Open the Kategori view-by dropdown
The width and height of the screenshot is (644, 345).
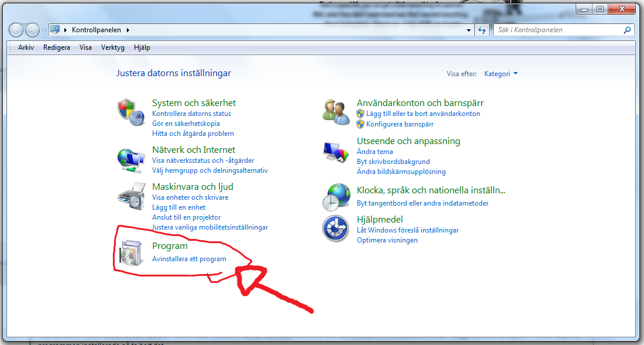(x=501, y=74)
